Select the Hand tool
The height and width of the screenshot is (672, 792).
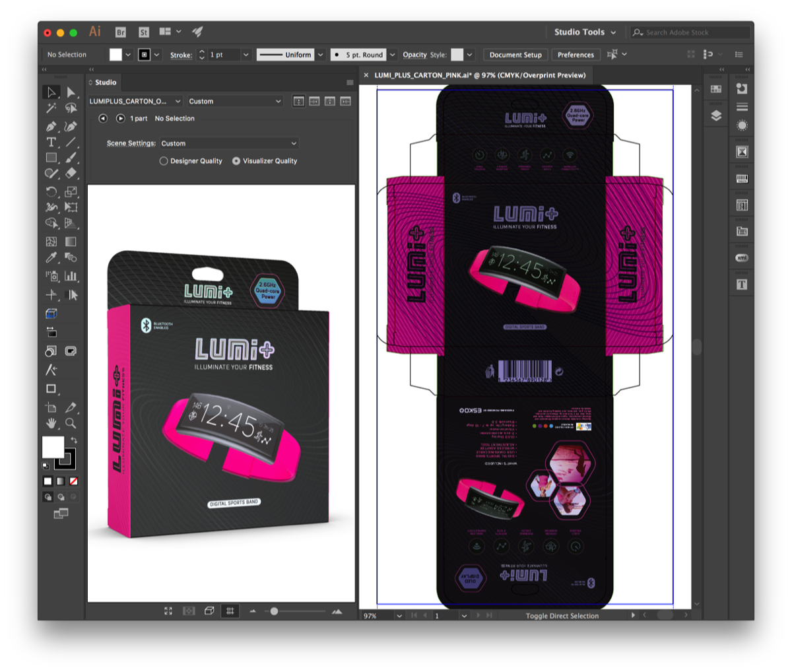51,423
